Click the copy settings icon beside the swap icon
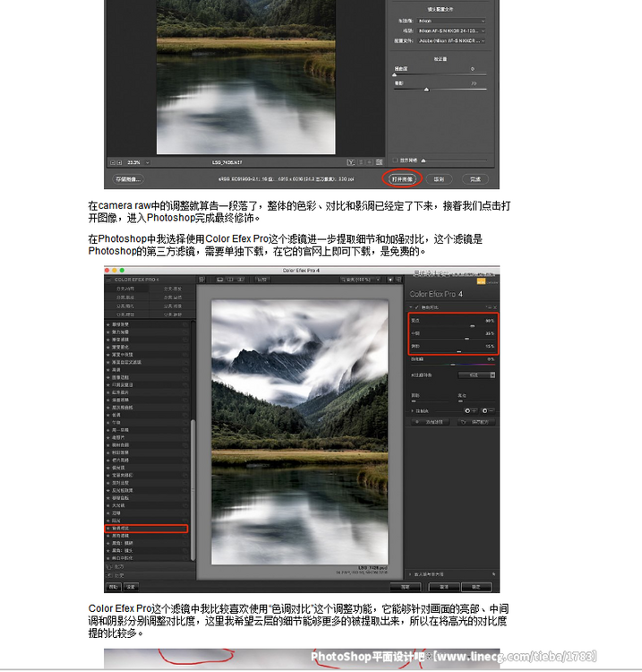The image size is (642, 672). click(x=370, y=162)
